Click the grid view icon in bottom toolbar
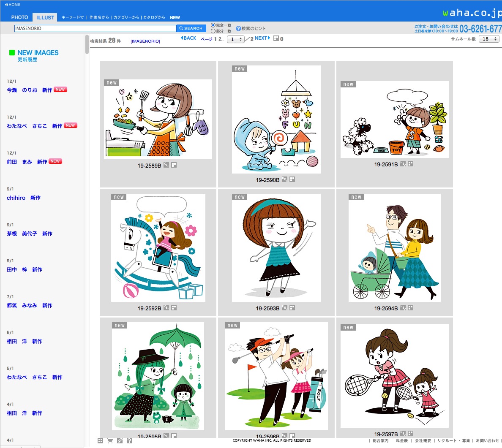 (100, 440)
